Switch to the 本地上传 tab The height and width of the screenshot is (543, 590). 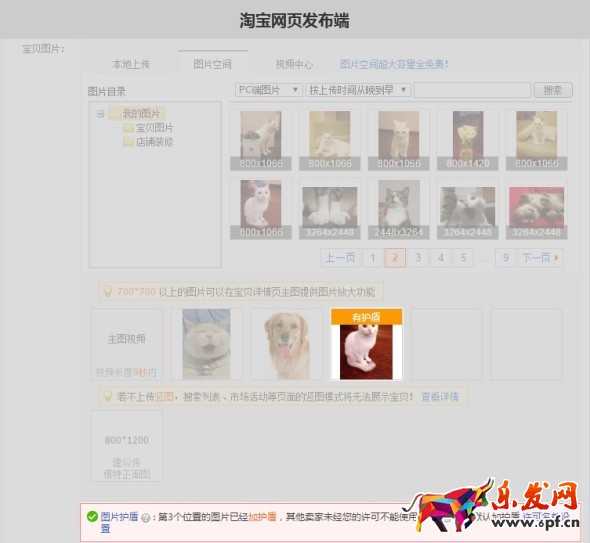pos(131,64)
